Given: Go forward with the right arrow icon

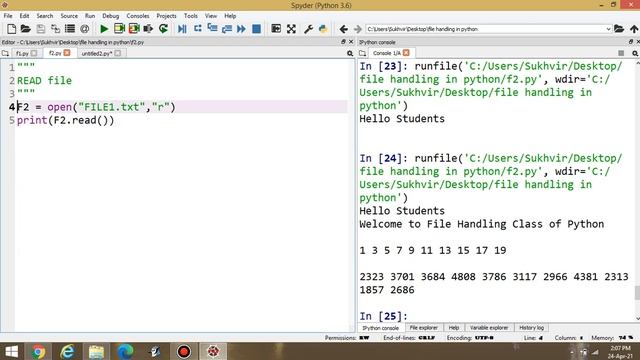Looking at the screenshot, I should pos(358,29).
